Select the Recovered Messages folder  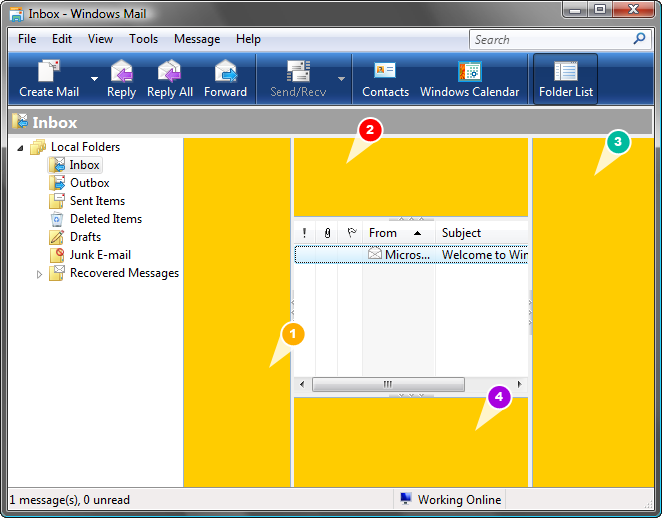[125, 274]
